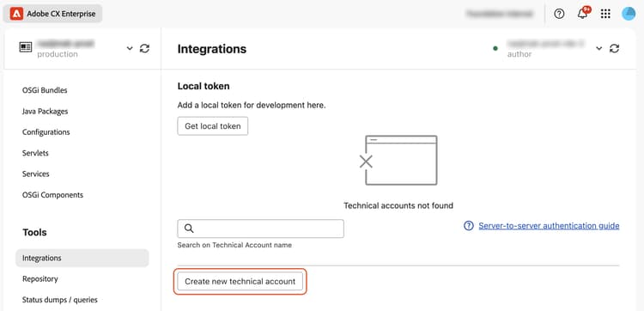Click the search magnifier icon
The image size is (644, 311).
pos(189,229)
